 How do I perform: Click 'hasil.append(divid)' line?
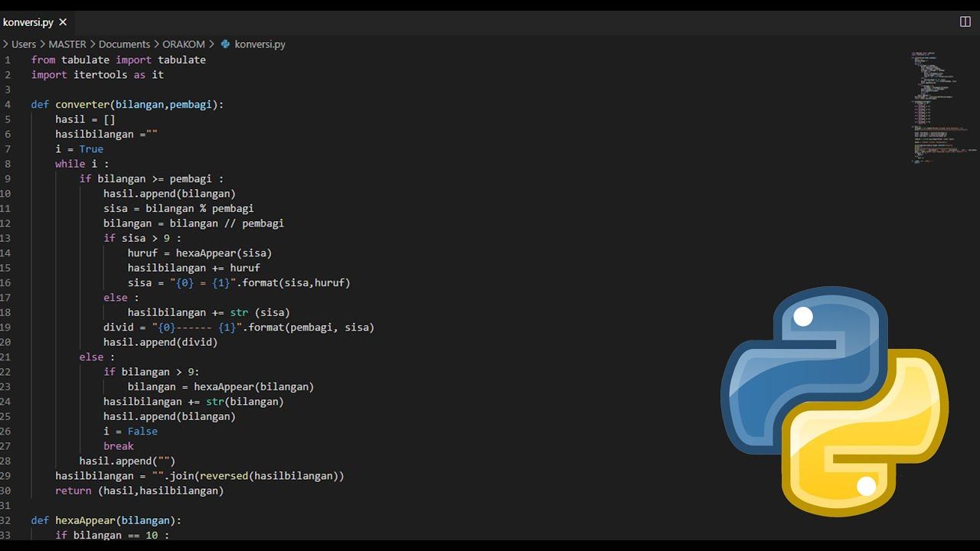tap(161, 342)
